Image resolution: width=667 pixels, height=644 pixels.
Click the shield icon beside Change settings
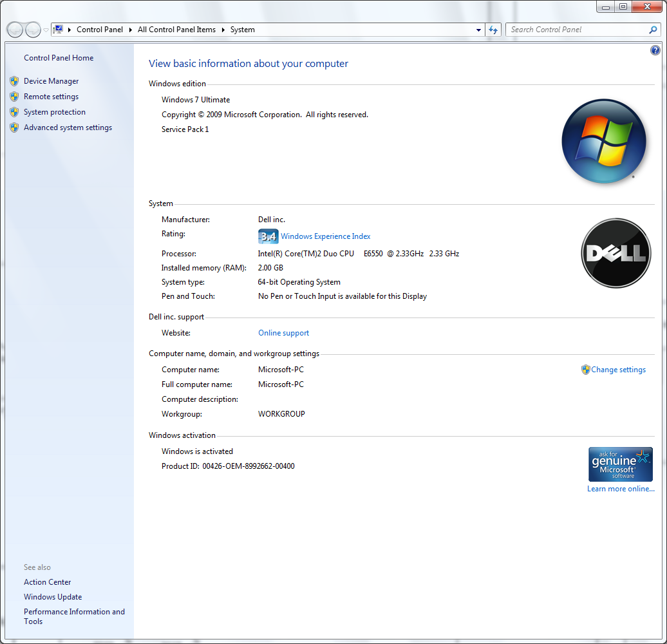[x=586, y=370]
